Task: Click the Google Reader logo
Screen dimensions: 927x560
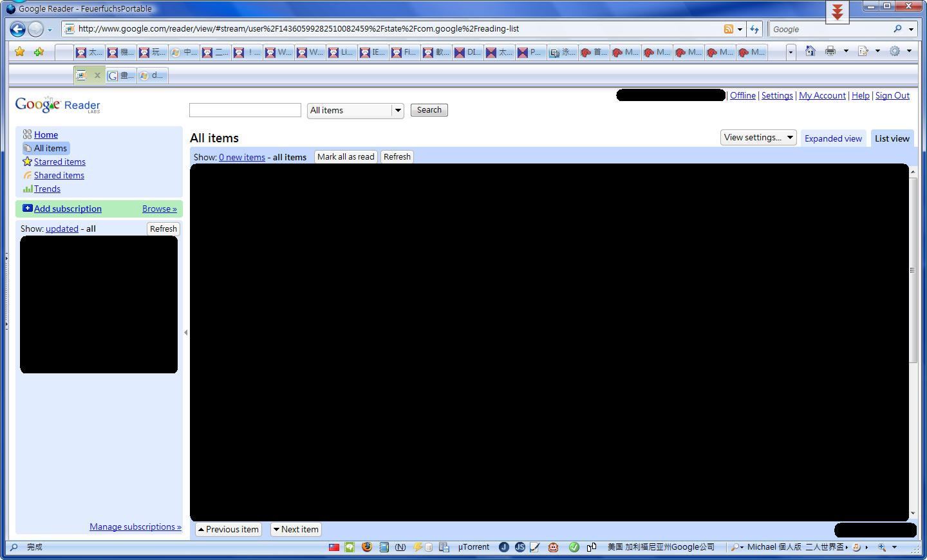Action: (58, 105)
